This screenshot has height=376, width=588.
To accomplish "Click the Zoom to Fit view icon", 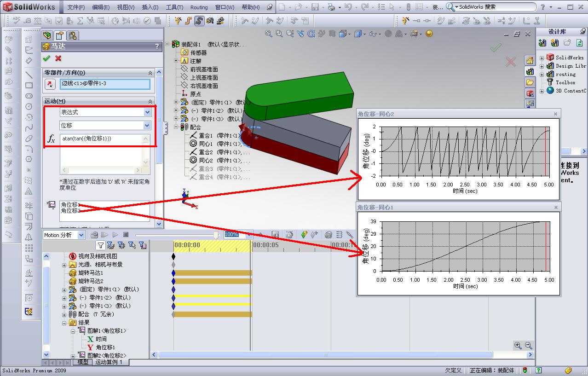I will (268, 34).
